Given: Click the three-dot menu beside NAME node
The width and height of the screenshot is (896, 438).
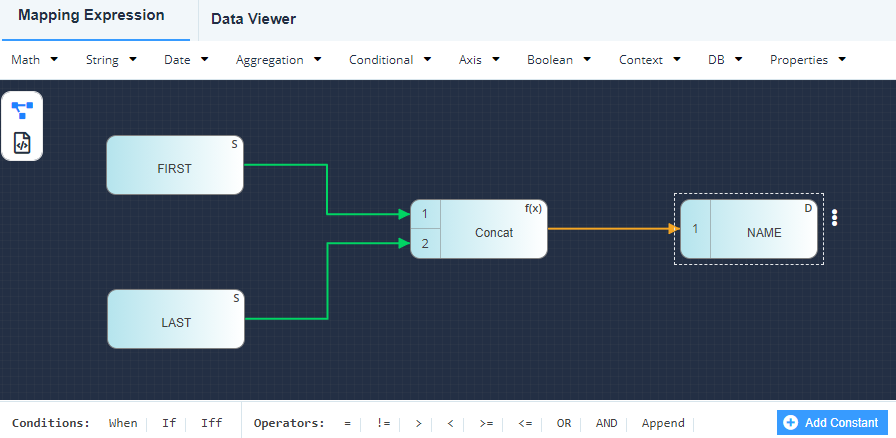Looking at the screenshot, I should click(x=835, y=218).
